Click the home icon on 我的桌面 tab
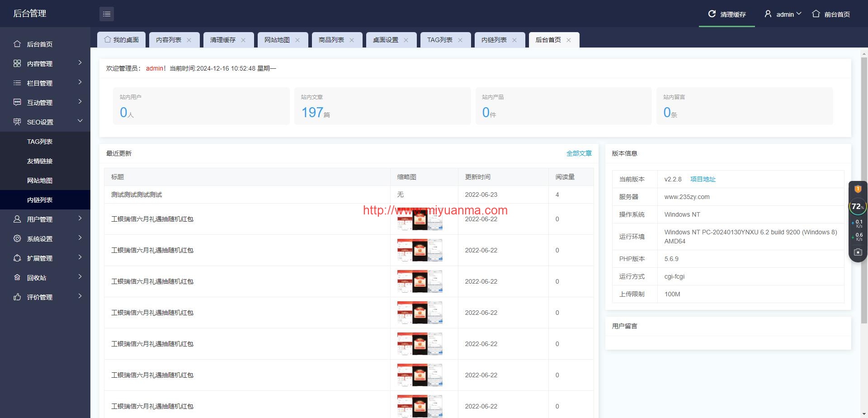This screenshot has width=868, height=418. tap(108, 40)
